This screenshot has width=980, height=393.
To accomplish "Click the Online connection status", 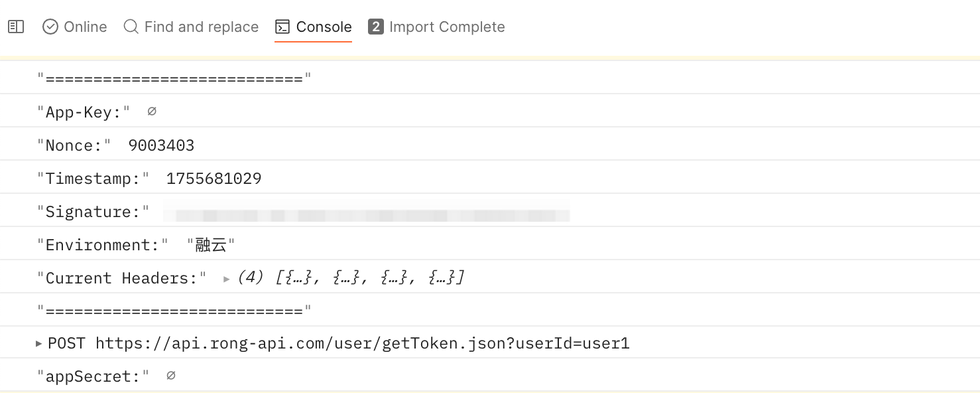I will point(75,27).
